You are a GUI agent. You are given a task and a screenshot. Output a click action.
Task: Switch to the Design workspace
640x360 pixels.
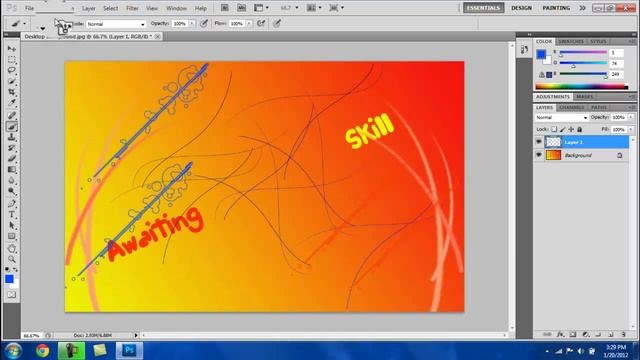[x=521, y=8]
